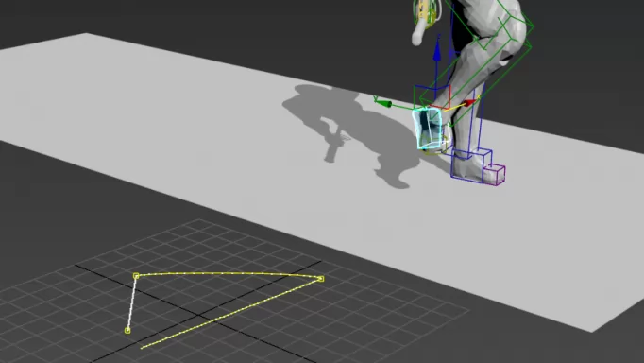
Task: Select the curved top yellow spline segment
Action: pyautogui.click(x=229, y=273)
